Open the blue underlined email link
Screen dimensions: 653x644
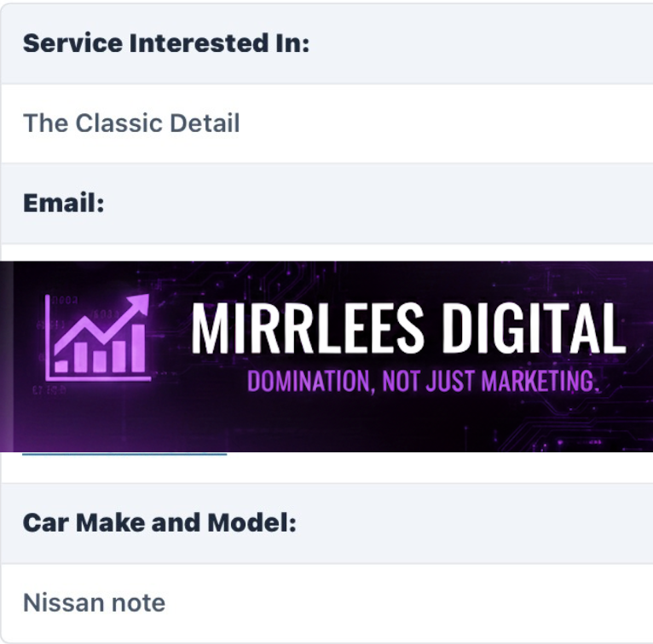click(x=124, y=455)
